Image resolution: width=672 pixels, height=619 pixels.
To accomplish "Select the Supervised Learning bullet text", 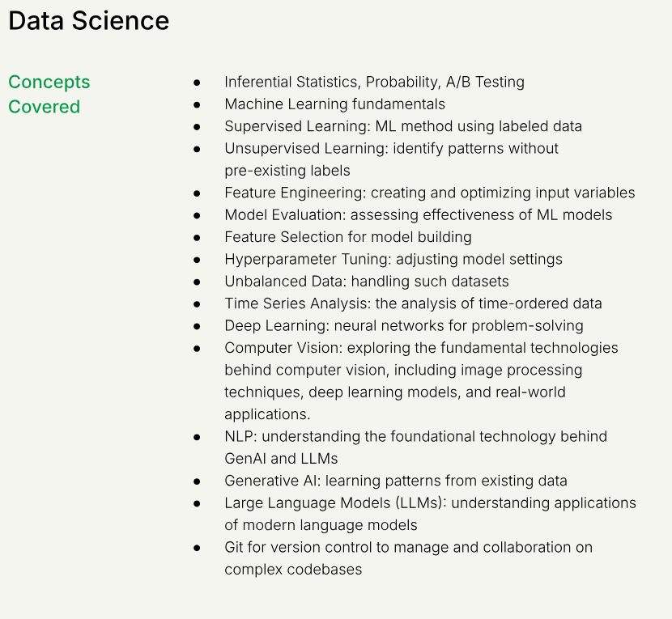I will [402, 126].
